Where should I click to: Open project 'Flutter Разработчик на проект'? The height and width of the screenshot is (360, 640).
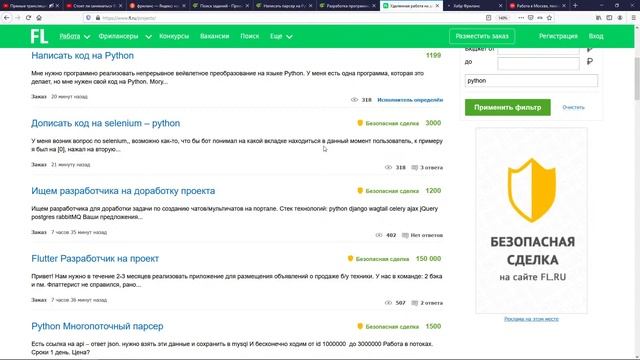95,259
